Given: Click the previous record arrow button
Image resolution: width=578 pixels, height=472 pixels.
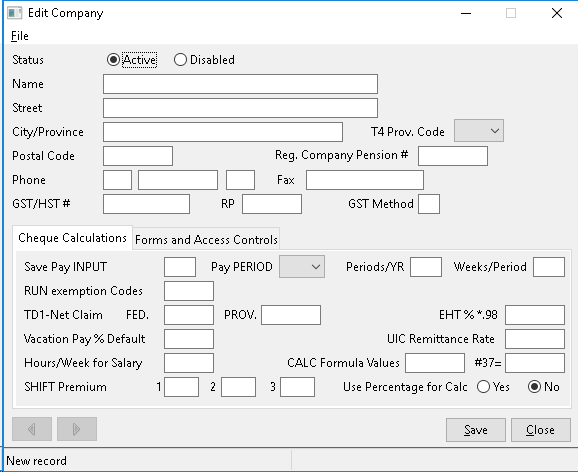Looking at the screenshot, I should point(32,429).
